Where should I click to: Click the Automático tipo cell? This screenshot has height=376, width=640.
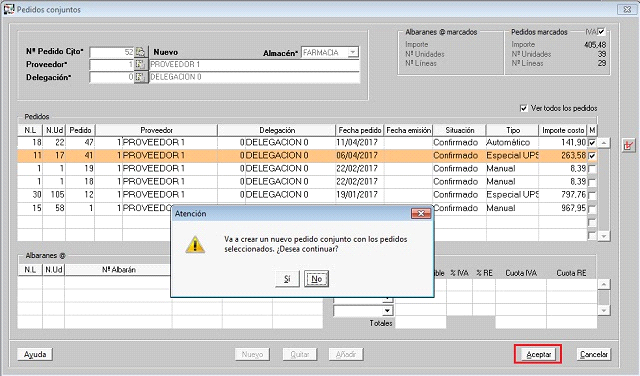pos(512,142)
